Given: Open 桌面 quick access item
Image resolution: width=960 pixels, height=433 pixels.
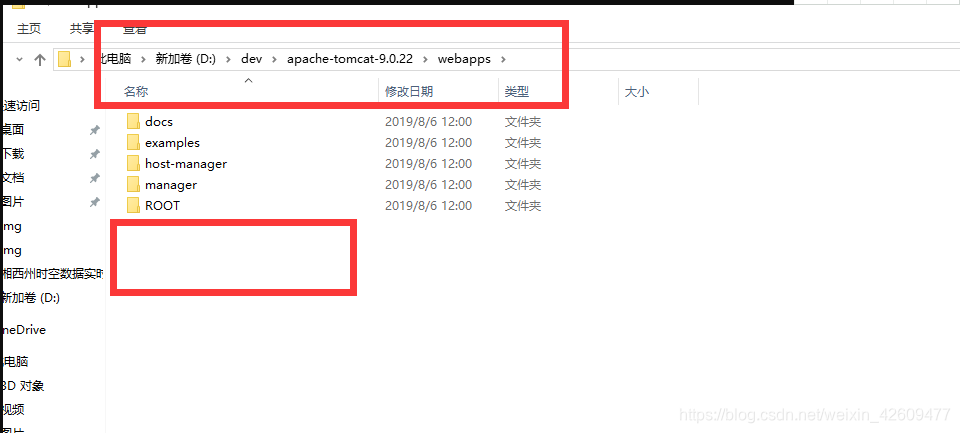Looking at the screenshot, I should (13, 129).
